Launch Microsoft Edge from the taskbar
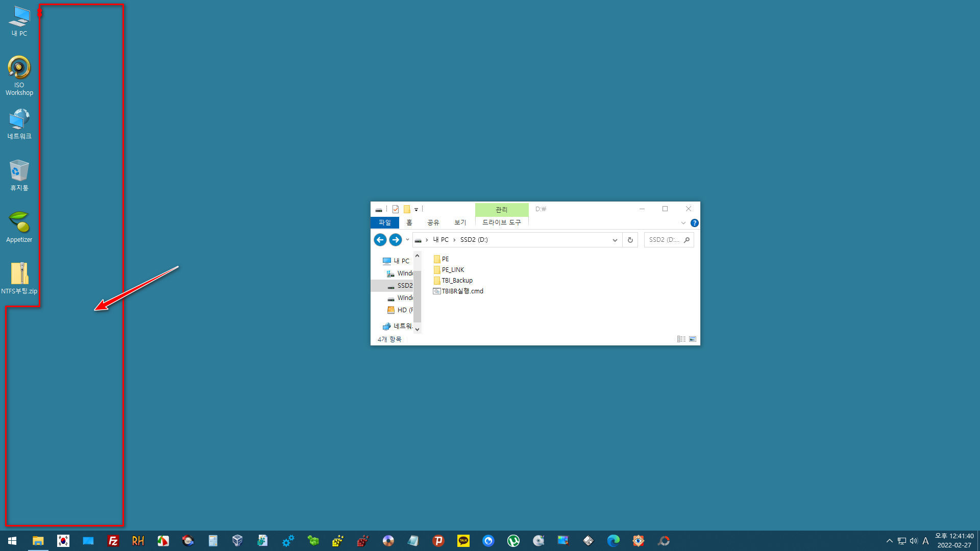Viewport: 980px width, 551px height. pyautogui.click(x=613, y=541)
